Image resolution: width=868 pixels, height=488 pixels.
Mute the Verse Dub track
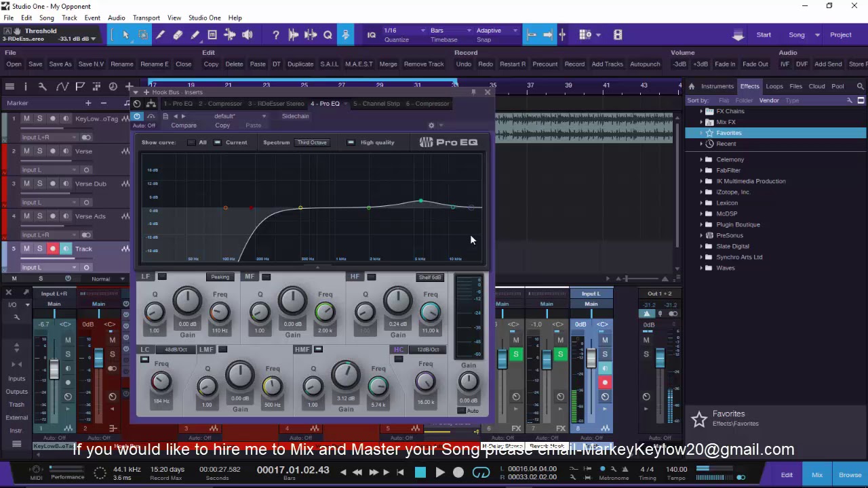pos(26,184)
